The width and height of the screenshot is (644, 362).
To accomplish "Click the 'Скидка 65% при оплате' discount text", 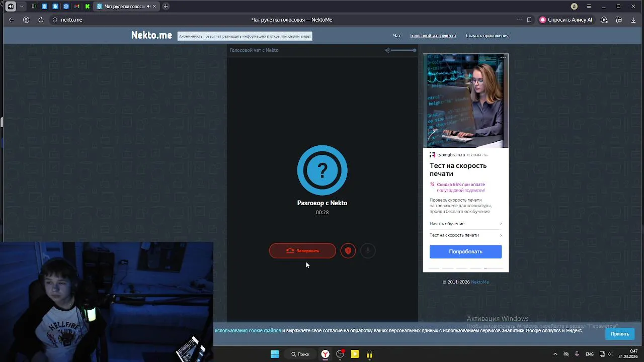I will pos(461,187).
